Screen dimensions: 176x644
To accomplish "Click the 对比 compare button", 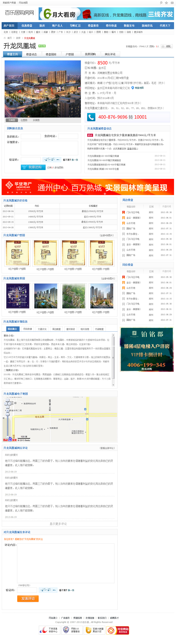I will tap(167, 46).
